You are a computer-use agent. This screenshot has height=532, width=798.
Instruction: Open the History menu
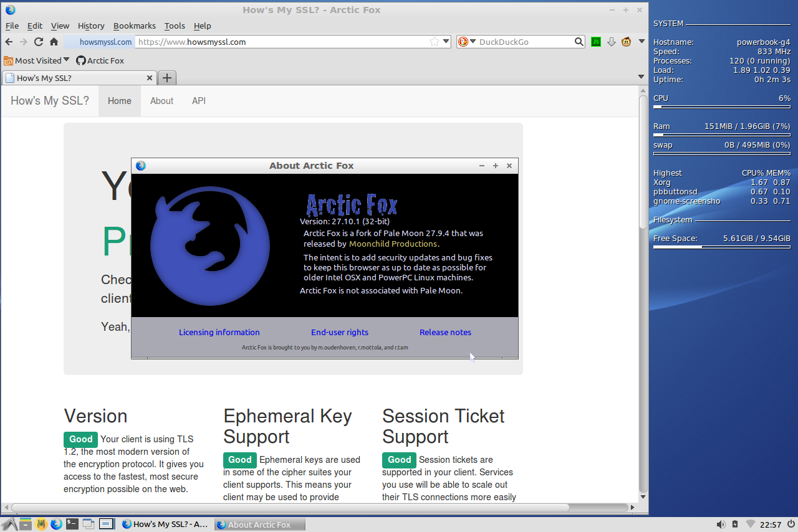pyautogui.click(x=91, y=26)
